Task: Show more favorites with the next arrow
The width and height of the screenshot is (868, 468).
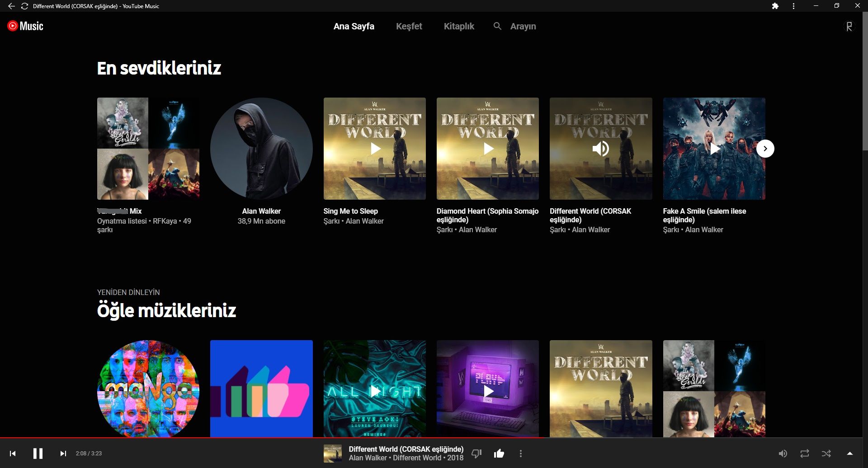Action: tap(765, 149)
